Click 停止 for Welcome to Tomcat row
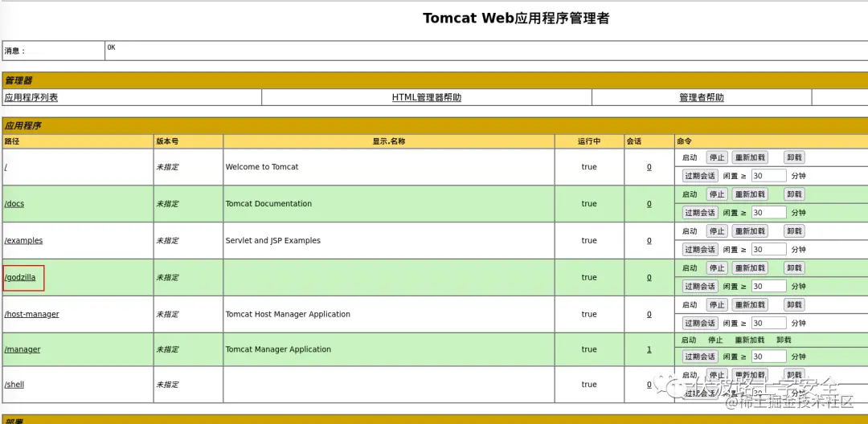The height and width of the screenshot is (424, 868). (717, 157)
